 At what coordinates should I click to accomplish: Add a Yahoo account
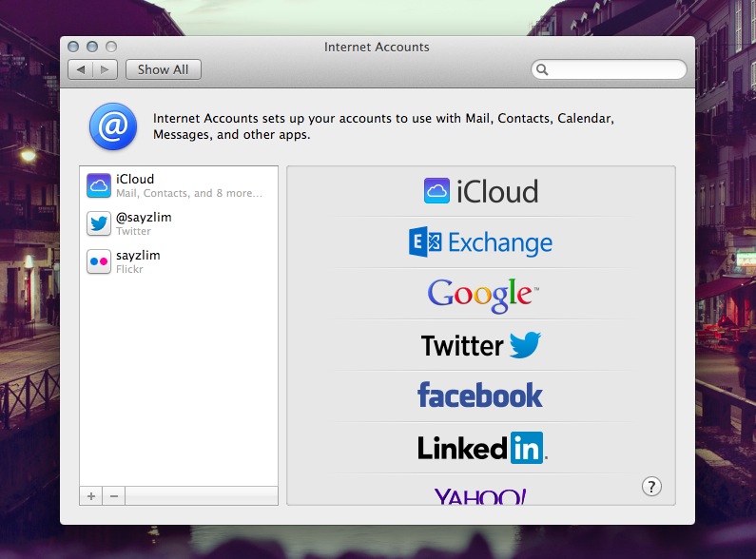click(481, 495)
